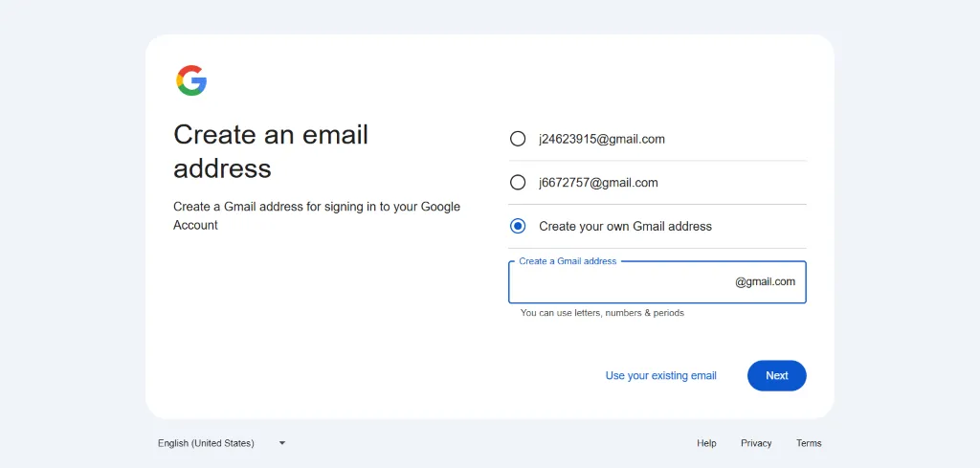This screenshot has height=468, width=980.
Task: Click the letters, numbers & periods hint text
Action: [602, 313]
